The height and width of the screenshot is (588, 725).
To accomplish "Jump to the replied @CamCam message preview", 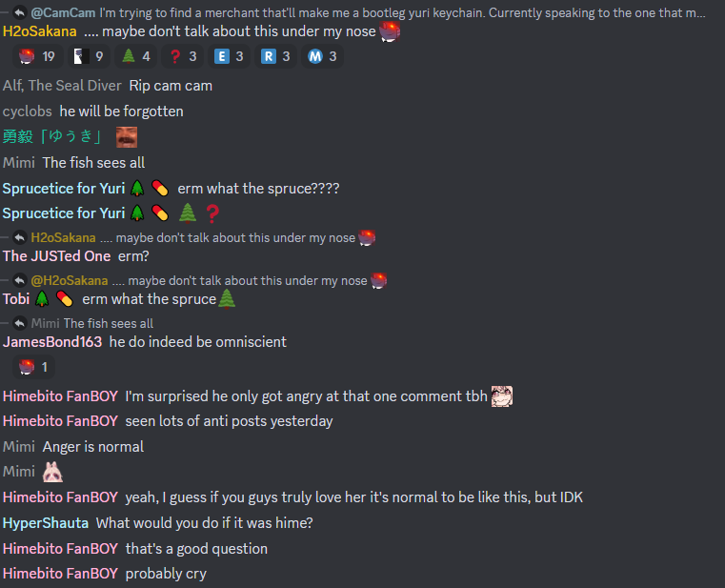I will tap(368, 12).
